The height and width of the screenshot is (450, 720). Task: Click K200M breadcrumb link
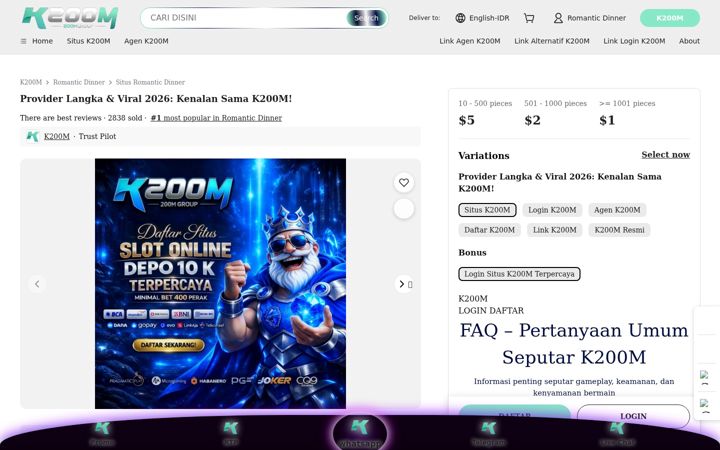pos(31,82)
